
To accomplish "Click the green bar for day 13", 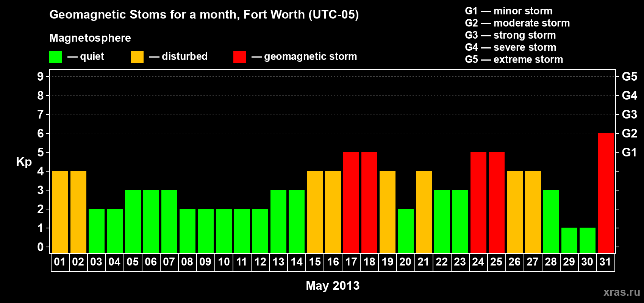I will (x=278, y=222).
